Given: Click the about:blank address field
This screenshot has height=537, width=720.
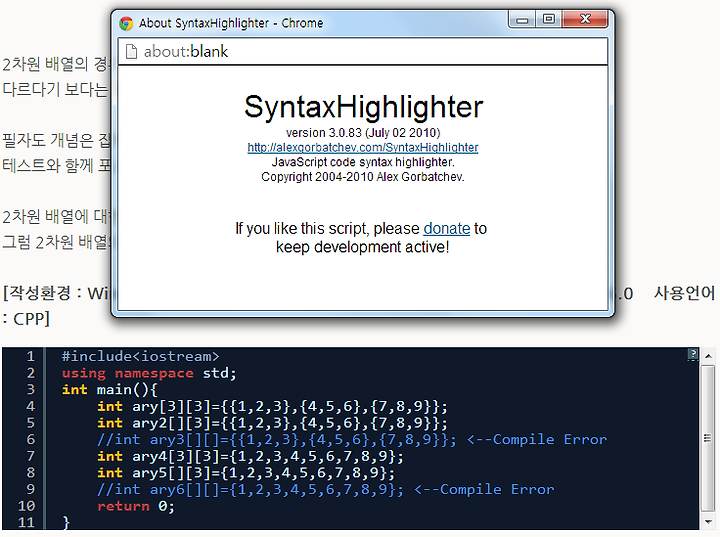Looking at the screenshot, I should (363, 51).
